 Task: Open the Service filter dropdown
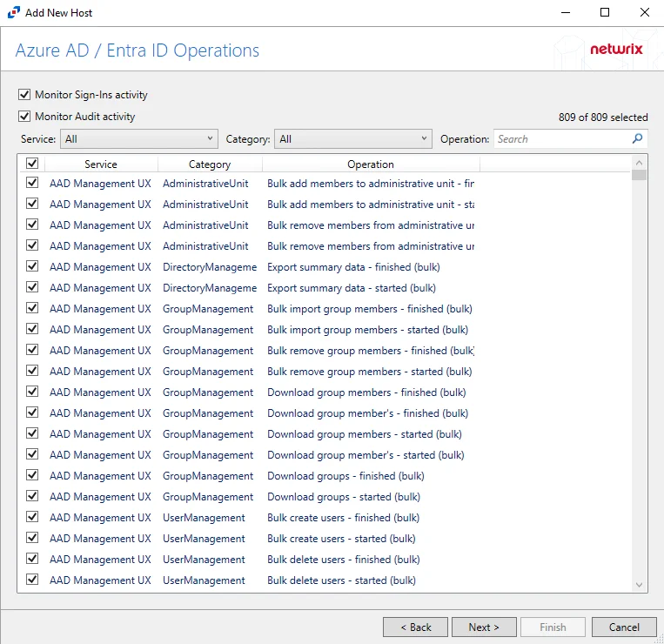[139, 139]
